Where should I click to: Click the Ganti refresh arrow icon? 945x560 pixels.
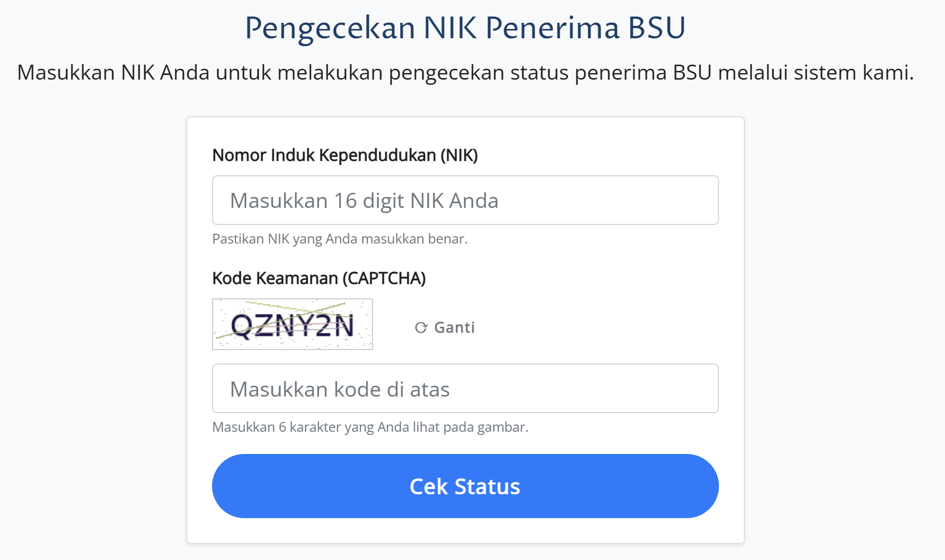click(421, 327)
